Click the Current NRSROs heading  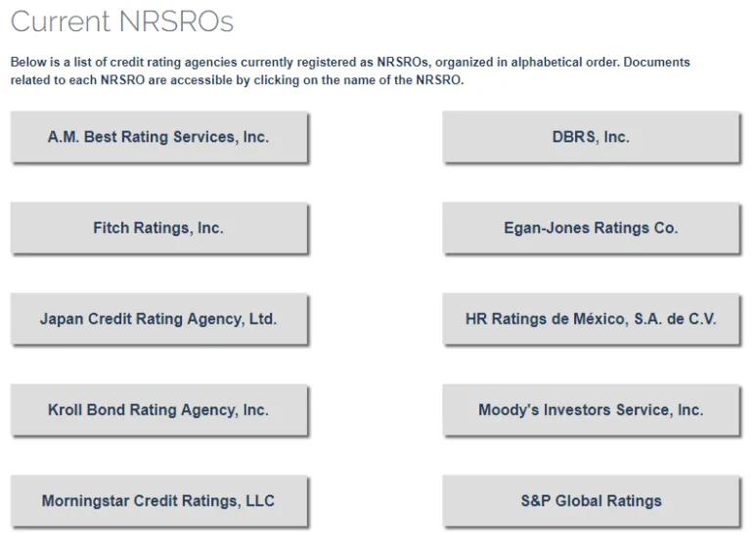click(x=122, y=22)
